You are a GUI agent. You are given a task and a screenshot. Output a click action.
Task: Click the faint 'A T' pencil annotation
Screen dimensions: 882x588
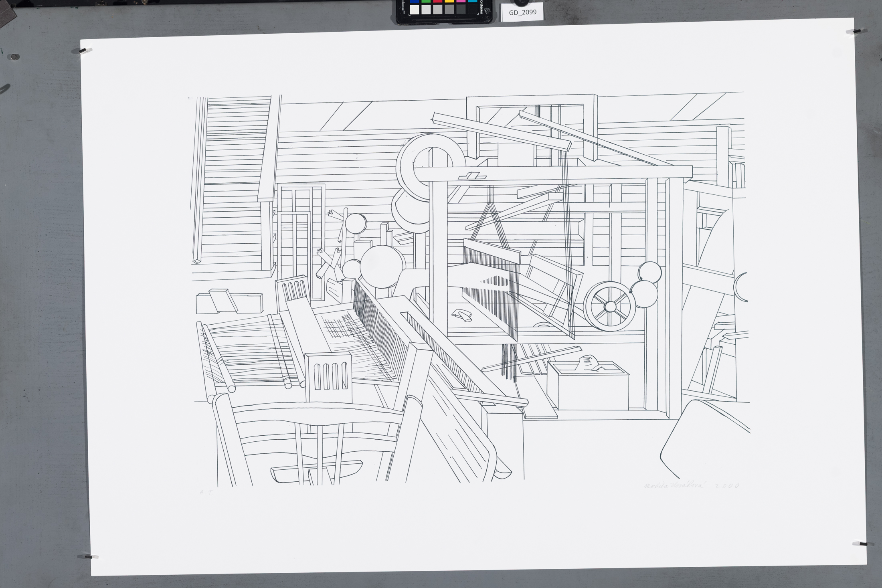point(206,492)
